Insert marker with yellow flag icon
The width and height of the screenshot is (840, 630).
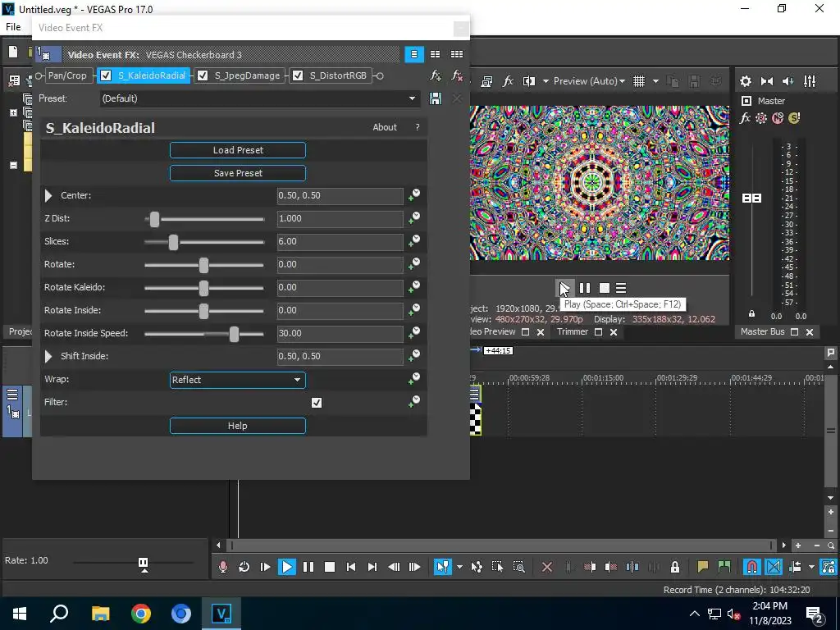703,567
